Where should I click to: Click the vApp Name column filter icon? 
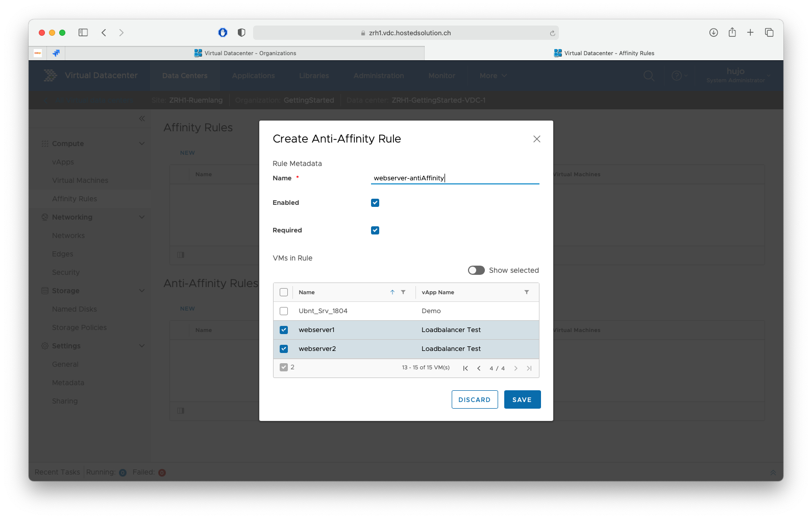(527, 292)
